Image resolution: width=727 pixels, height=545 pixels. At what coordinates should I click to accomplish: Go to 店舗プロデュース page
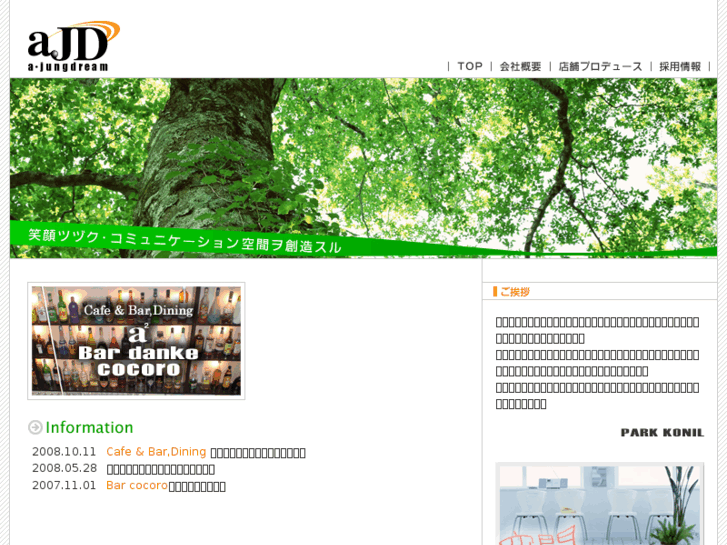coord(600,66)
